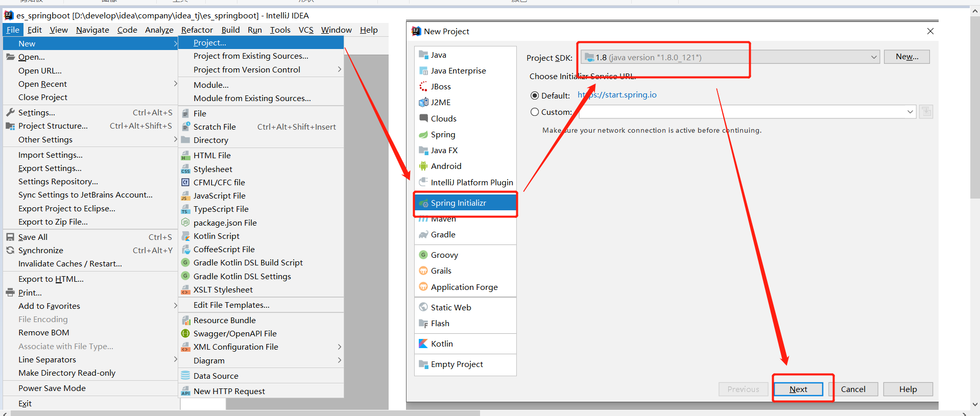This screenshot has width=980, height=416.
Task: Click the Help button in dialog
Action: tap(908, 389)
